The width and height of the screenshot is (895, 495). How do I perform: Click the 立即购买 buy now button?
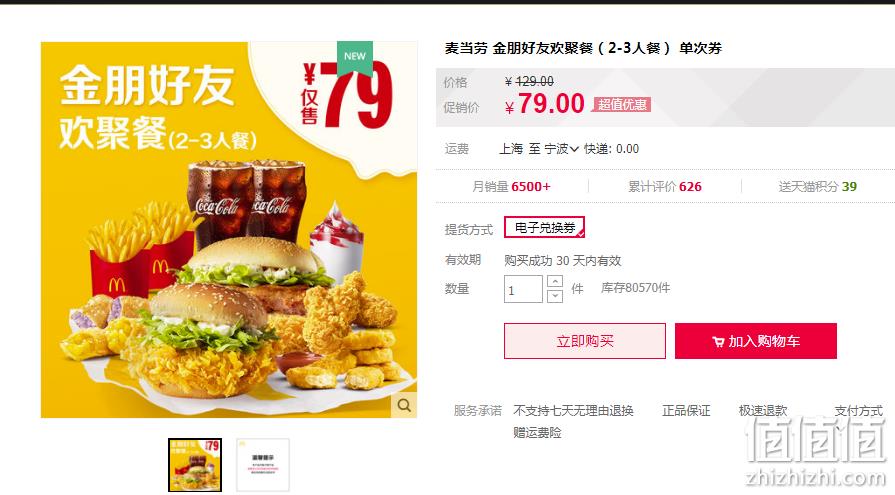[x=584, y=341]
